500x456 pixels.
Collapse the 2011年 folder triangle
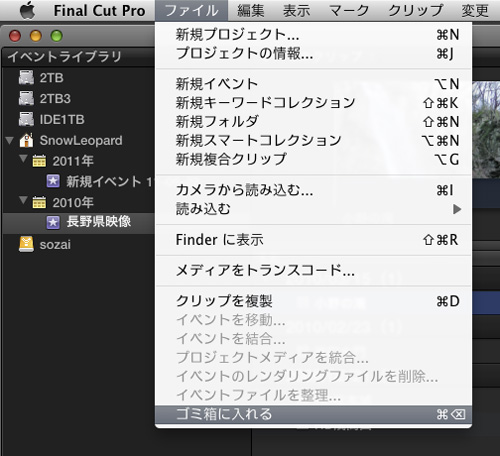click(23, 159)
